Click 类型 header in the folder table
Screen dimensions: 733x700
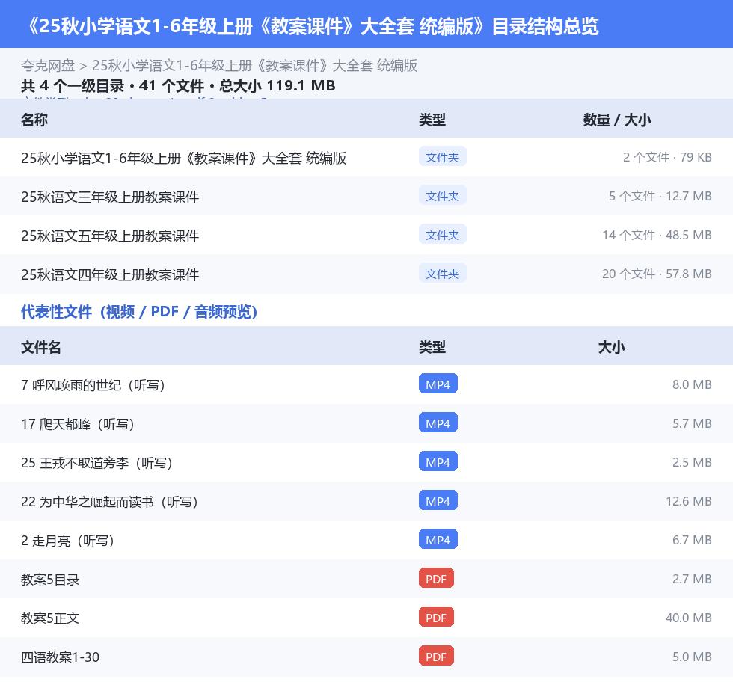point(432,120)
